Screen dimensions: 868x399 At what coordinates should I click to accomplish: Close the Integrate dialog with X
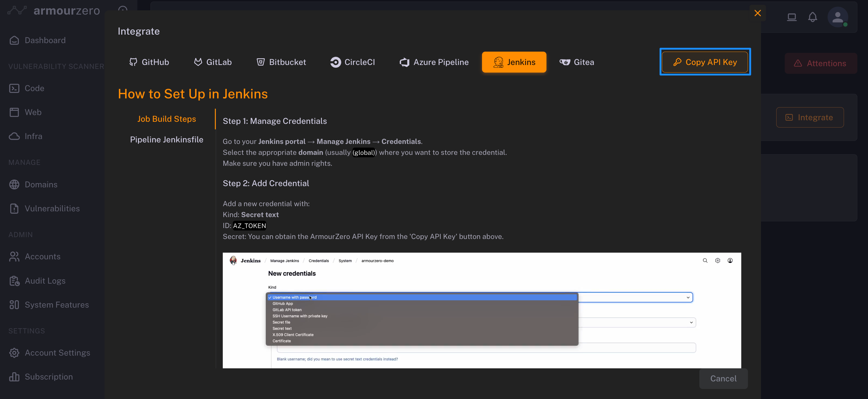(x=757, y=13)
